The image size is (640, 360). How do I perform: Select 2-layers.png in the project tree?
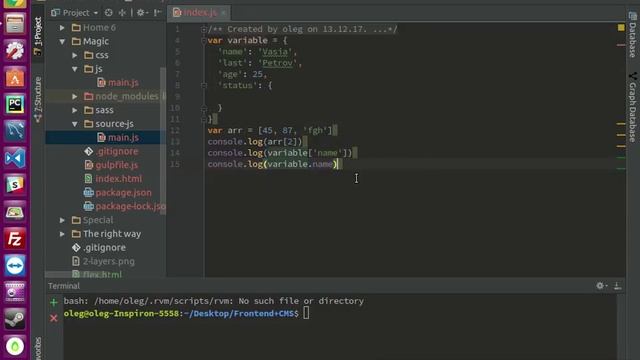pyautogui.click(x=109, y=261)
